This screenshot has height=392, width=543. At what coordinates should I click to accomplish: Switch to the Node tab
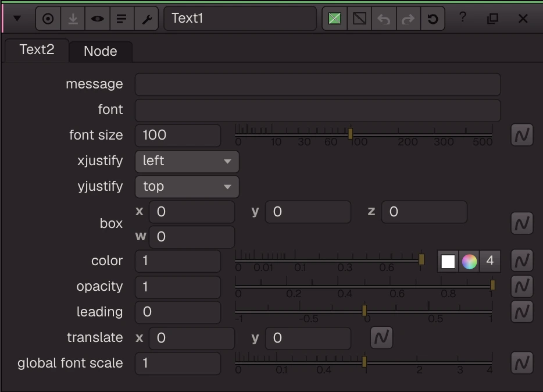coord(101,51)
